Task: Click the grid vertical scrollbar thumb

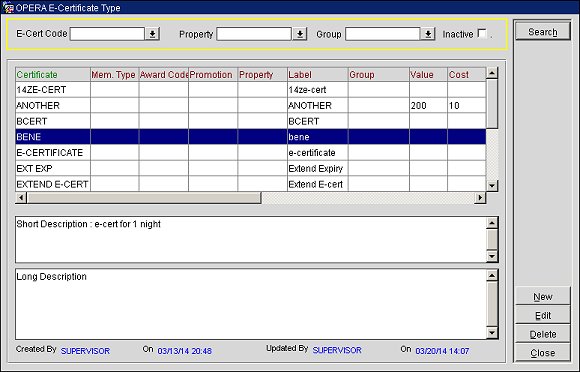Action: 492,104
